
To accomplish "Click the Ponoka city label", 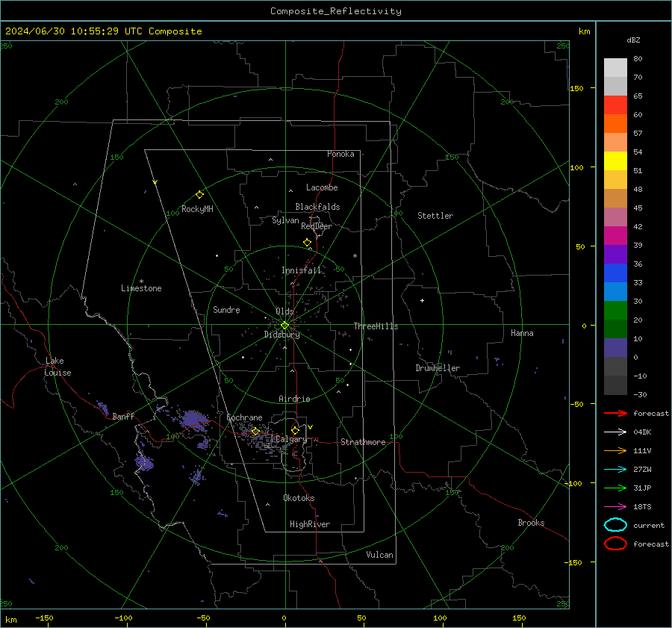I will [340, 154].
